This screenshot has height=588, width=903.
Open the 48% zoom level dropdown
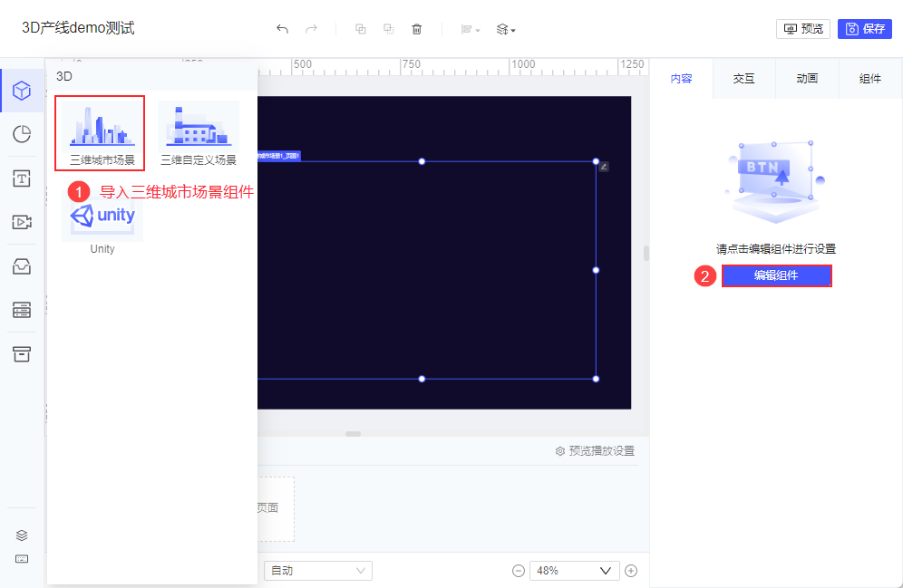coord(574,571)
